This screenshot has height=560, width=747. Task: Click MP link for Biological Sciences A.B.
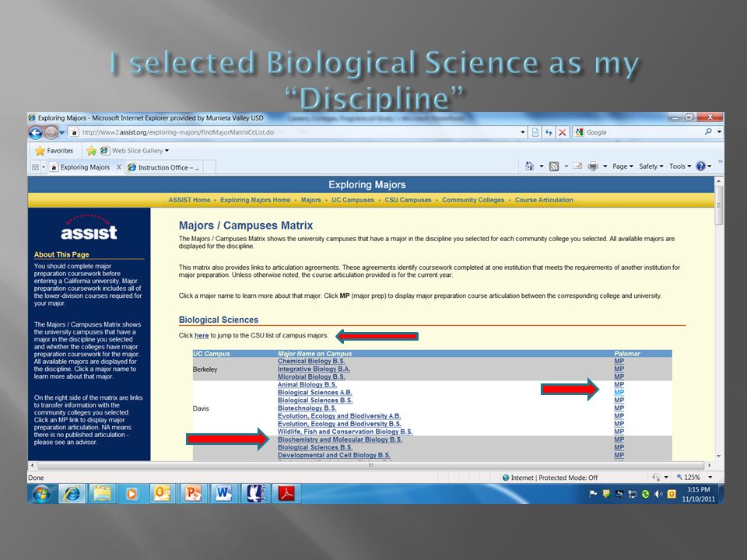coord(619,392)
